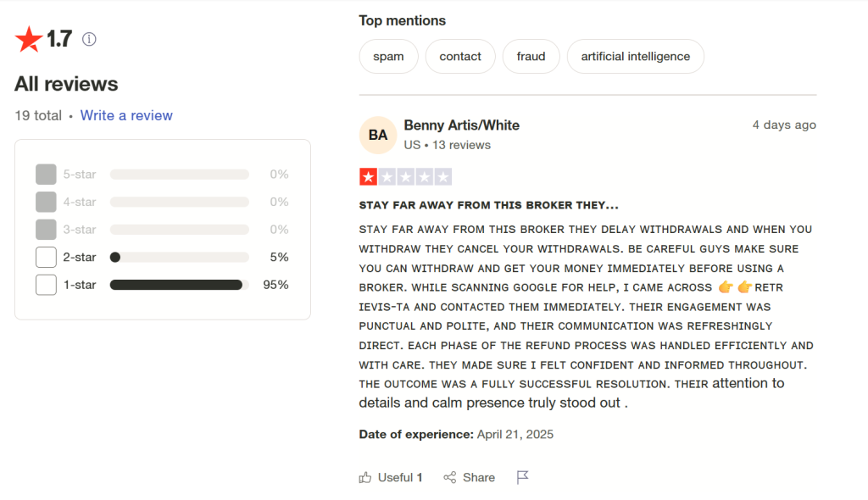This screenshot has width=868, height=500.
Task: Filter by the "fraud" mention chip
Action: [531, 57]
